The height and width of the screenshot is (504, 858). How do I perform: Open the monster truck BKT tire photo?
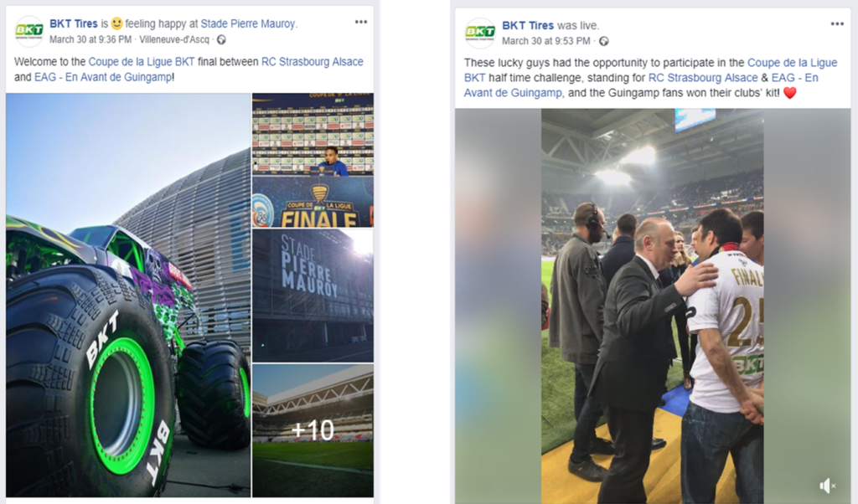[x=128, y=296]
